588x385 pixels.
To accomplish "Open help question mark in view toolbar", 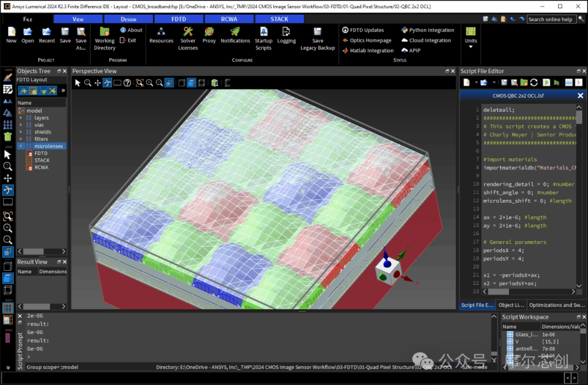I will tap(127, 83).
